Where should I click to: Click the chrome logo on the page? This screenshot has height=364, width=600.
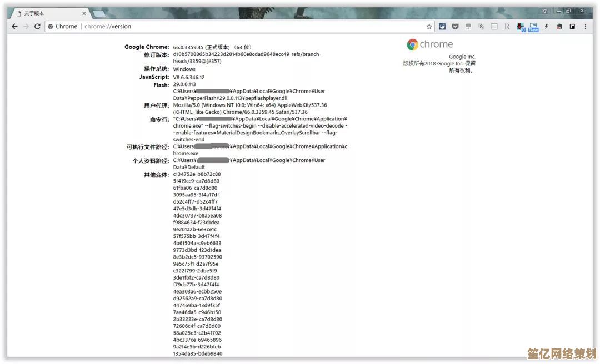pyautogui.click(x=429, y=44)
